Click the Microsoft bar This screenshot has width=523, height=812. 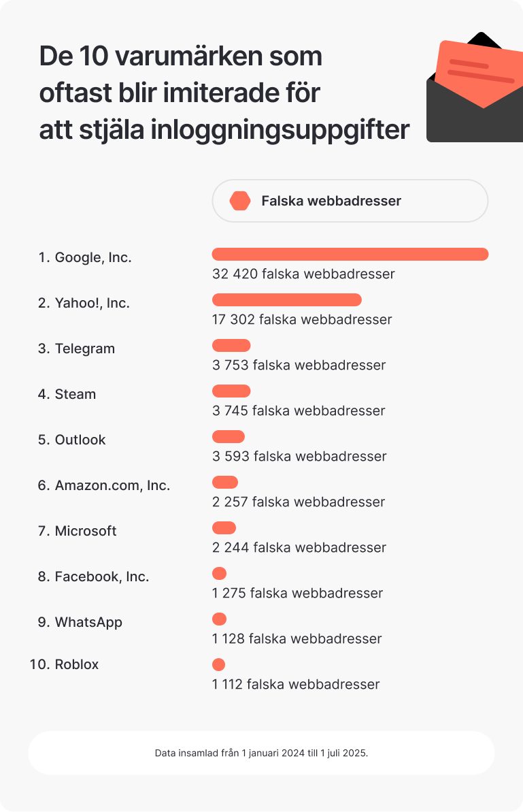[224, 528]
